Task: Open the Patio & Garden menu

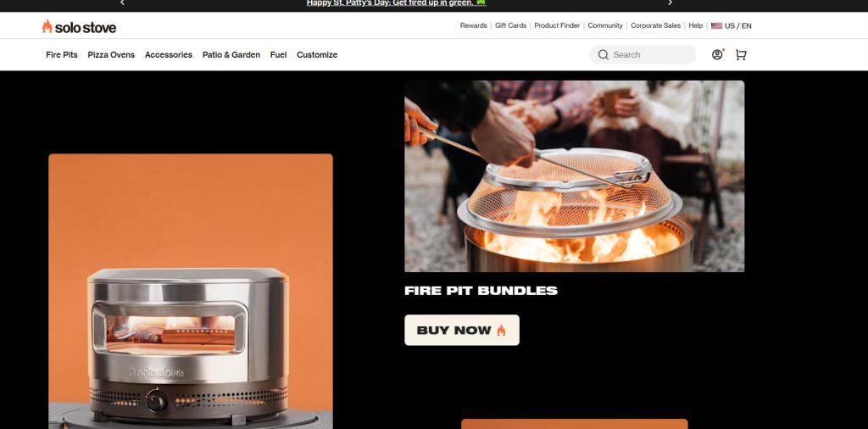Action: (231, 55)
